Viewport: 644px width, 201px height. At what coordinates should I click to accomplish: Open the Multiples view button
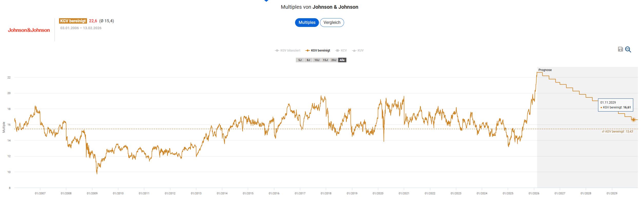pos(307,23)
